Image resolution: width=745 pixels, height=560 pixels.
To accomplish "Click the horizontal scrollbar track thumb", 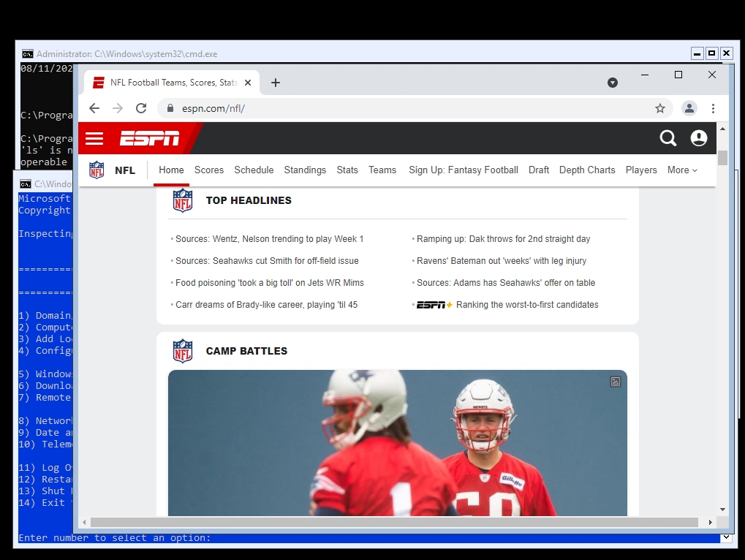I will pyautogui.click(x=394, y=523).
